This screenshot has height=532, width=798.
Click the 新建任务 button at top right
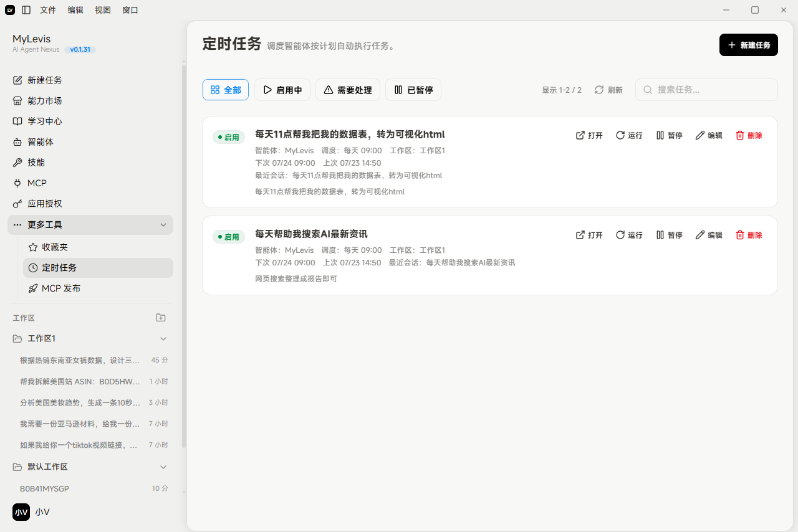tap(749, 45)
